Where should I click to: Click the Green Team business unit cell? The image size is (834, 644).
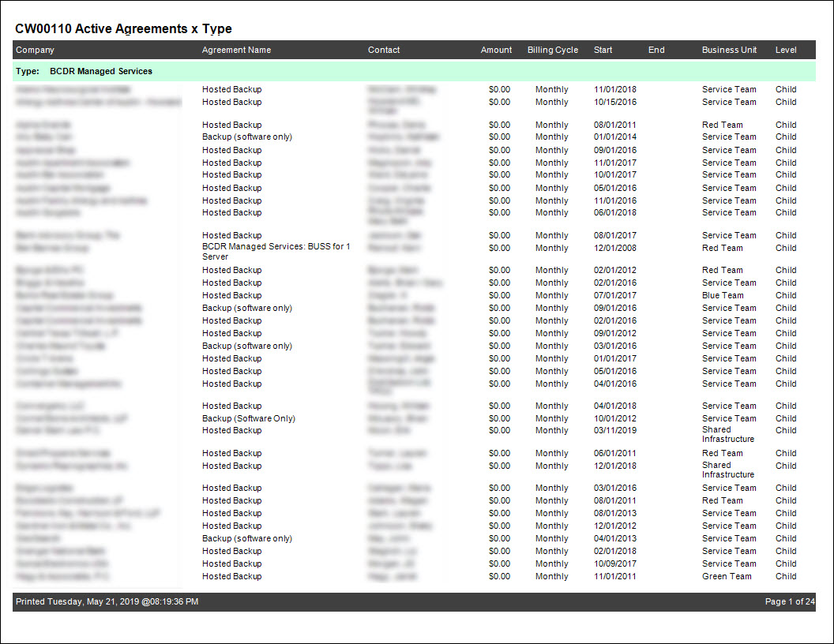727,576
